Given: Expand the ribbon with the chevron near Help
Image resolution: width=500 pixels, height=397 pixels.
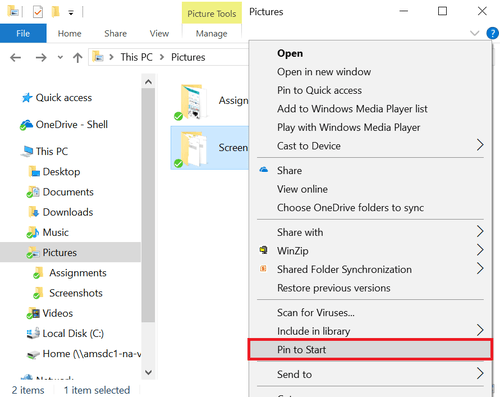Looking at the screenshot, I should (474, 33).
